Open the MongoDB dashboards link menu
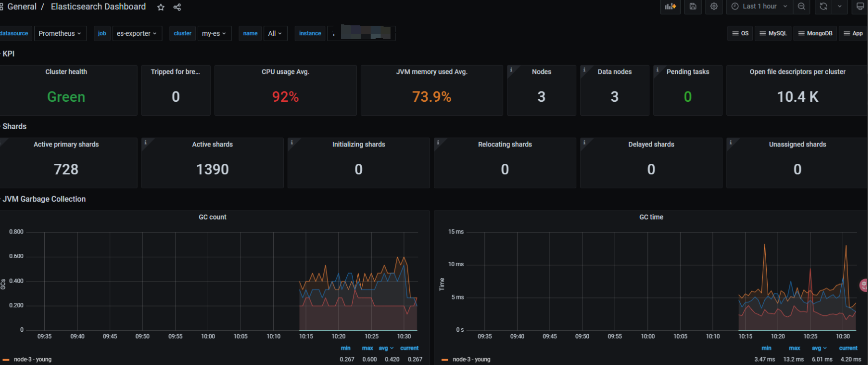868x365 pixels. point(815,33)
